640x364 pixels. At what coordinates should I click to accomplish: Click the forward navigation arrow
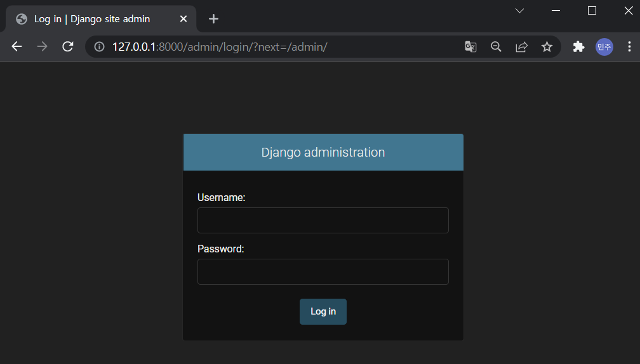(x=42, y=46)
